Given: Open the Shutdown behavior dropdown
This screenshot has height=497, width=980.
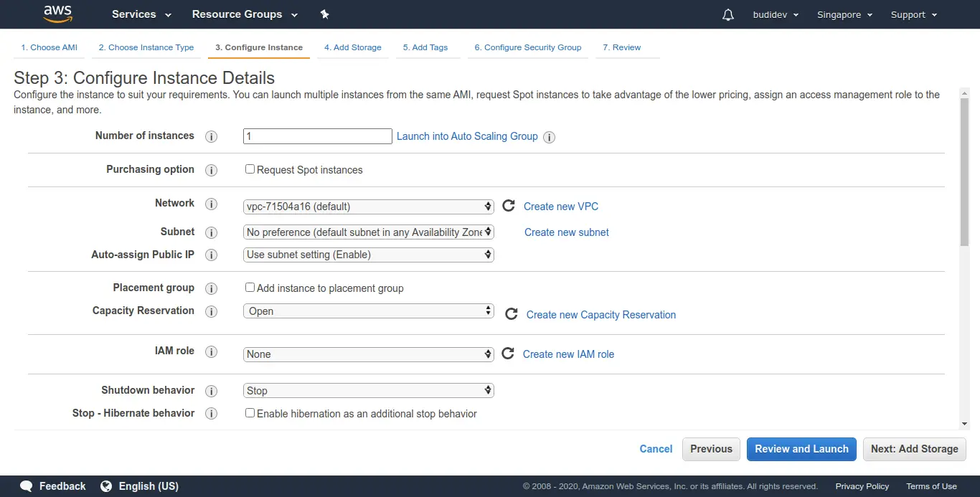Looking at the screenshot, I should (x=369, y=391).
